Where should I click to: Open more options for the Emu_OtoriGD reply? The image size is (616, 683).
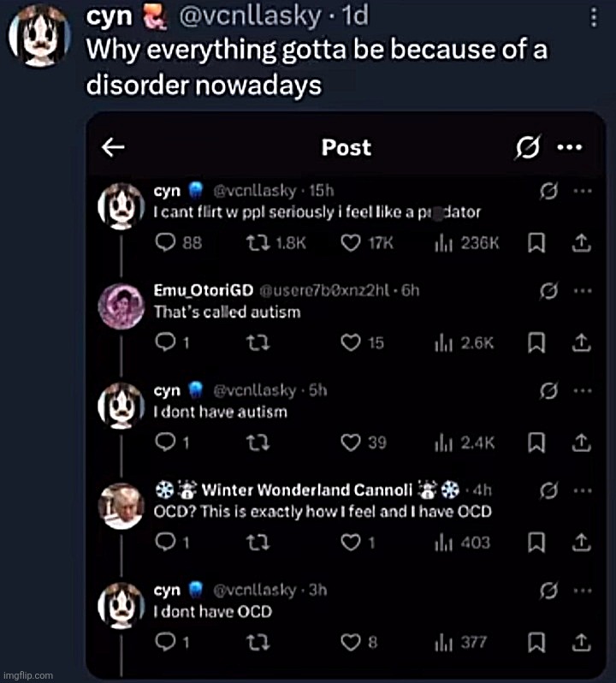582,289
